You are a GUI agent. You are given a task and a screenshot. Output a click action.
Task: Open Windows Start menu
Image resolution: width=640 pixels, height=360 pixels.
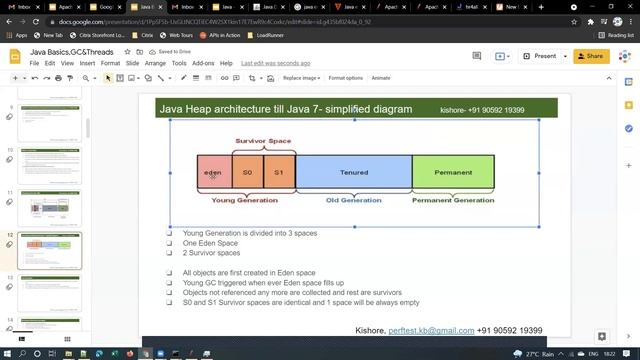pyautogui.click(x=7, y=353)
